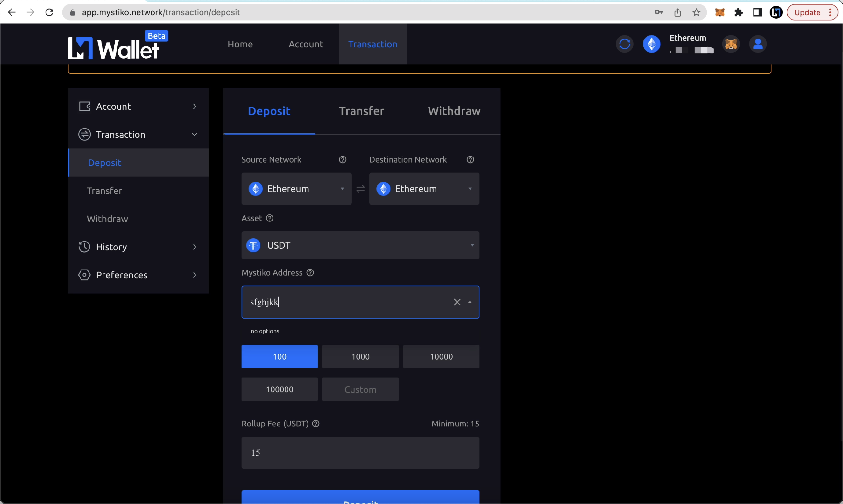The height and width of the screenshot is (504, 843).
Task: Click the Rollup Fee input field
Action: click(360, 453)
